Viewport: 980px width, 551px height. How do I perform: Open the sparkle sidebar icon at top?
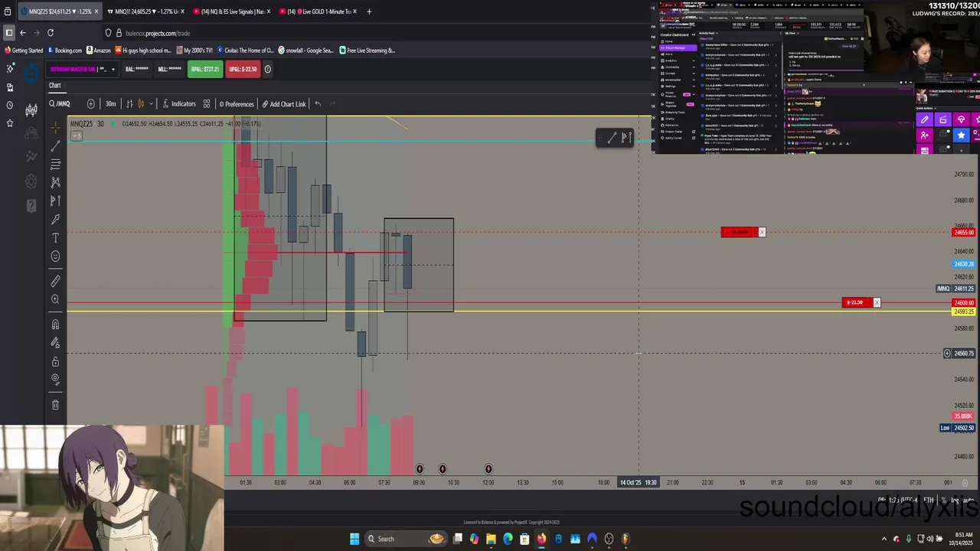9,69
